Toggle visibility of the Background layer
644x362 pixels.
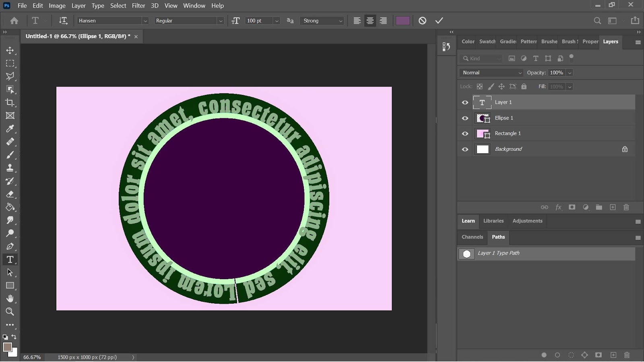[465, 149]
